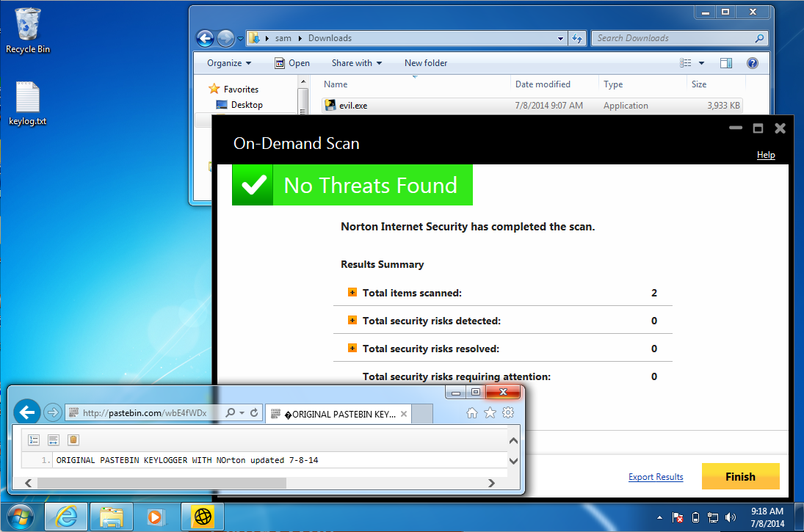Screen dimensions: 804x532
Task: Refresh the Downloads folder address bar
Action: pyautogui.click(x=577, y=38)
